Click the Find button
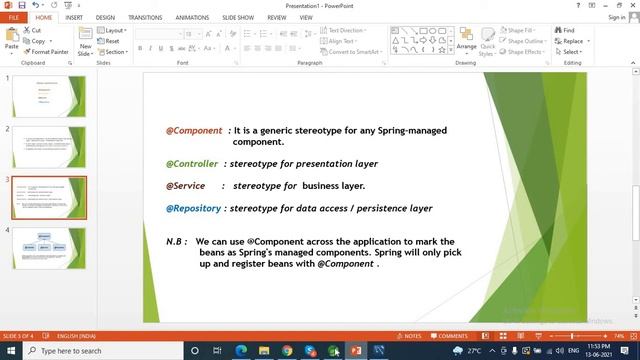The width and height of the screenshot is (640, 360). pyautogui.click(x=564, y=30)
